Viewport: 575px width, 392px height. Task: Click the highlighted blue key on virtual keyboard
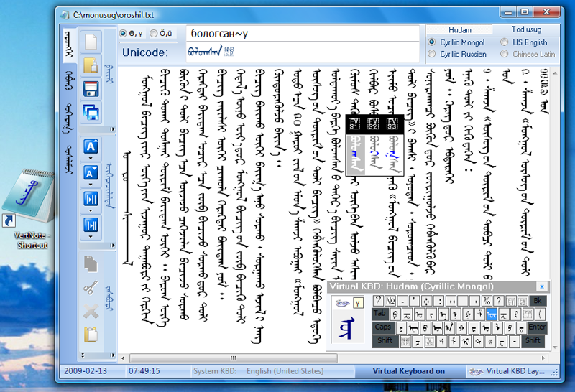pos(492,314)
